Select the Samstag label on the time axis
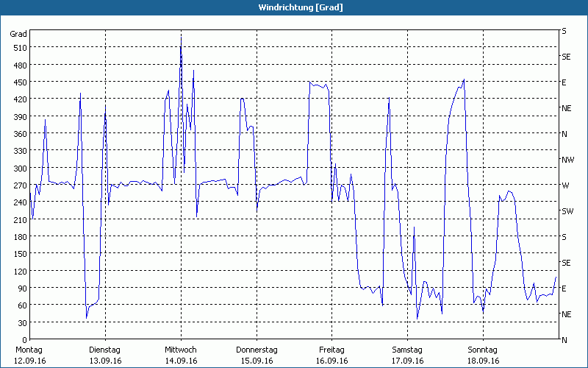 (x=407, y=350)
